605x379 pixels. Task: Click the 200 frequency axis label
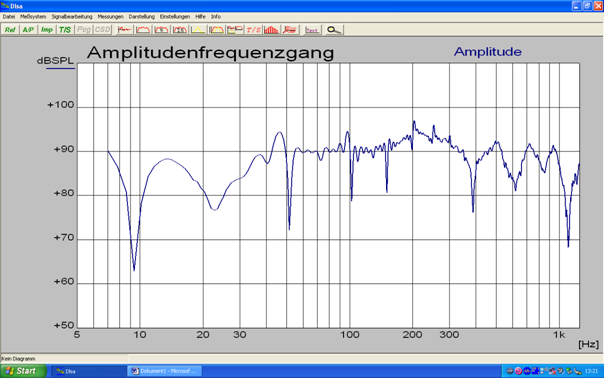pos(412,335)
